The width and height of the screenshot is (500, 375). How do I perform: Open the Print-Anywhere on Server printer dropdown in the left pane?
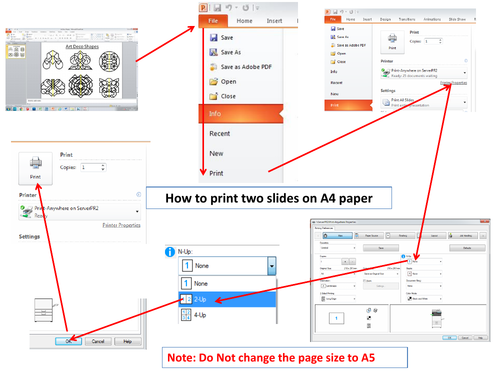point(79,212)
